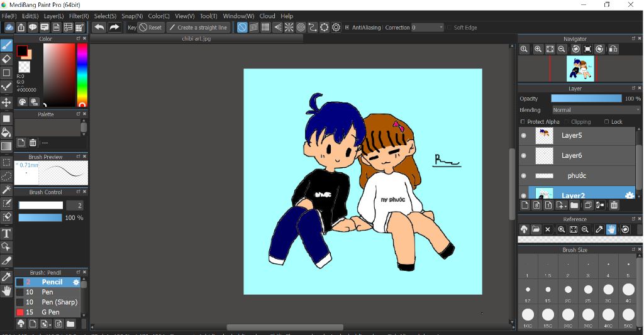Viewport: 644px width, 335px height.
Task: Choose the Text tool
Action: tap(6, 234)
